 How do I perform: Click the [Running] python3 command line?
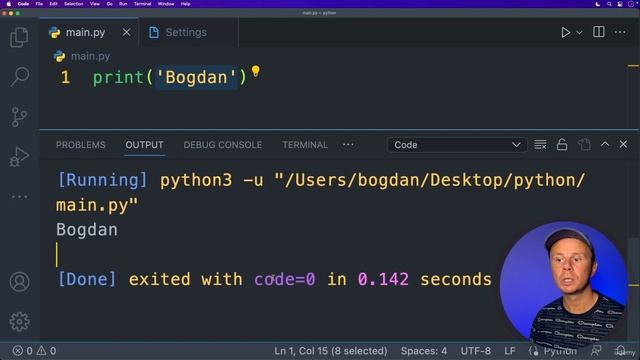(321, 192)
